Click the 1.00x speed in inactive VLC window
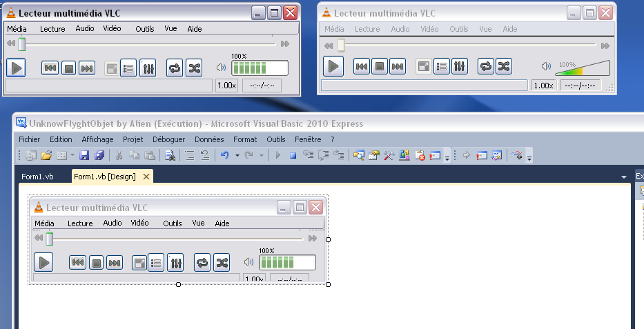 tap(543, 86)
